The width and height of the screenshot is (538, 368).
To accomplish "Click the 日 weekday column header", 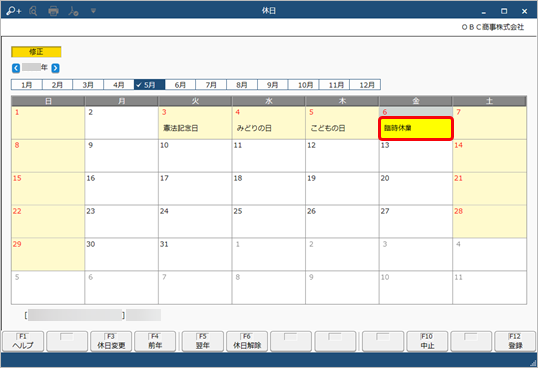I will tap(48, 101).
